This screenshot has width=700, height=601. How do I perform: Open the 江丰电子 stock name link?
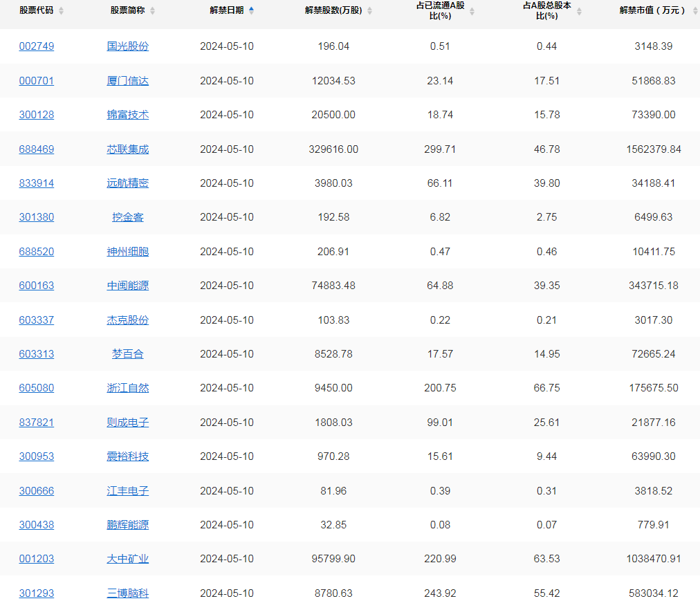click(128, 491)
